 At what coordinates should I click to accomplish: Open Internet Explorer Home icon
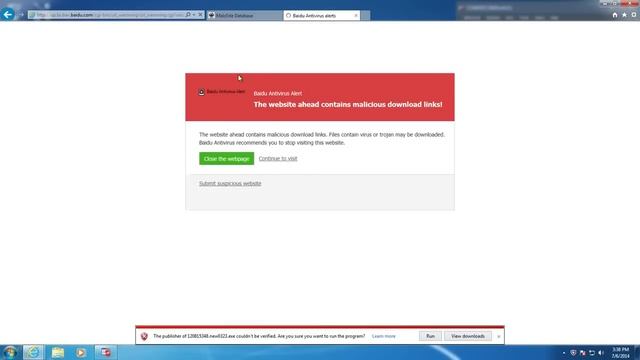click(615, 15)
